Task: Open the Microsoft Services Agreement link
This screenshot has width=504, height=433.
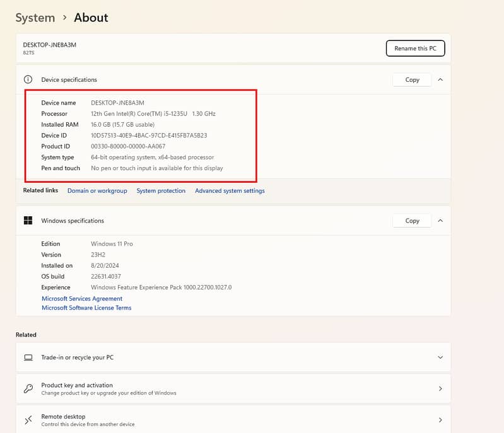Action: point(82,299)
